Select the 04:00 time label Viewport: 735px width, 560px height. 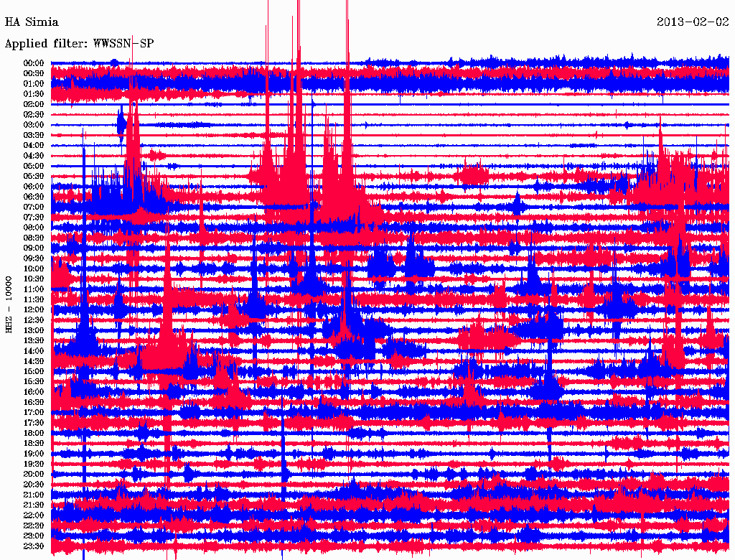[33, 146]
